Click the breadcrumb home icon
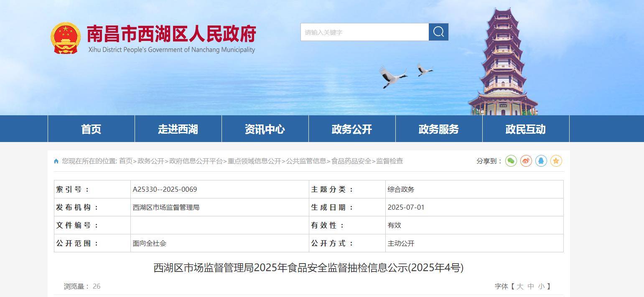The image size is (644, 297). (56, 161)
